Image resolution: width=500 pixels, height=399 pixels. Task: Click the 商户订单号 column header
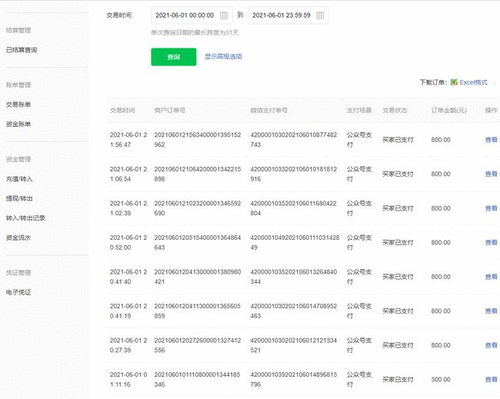tap(170, 110)
